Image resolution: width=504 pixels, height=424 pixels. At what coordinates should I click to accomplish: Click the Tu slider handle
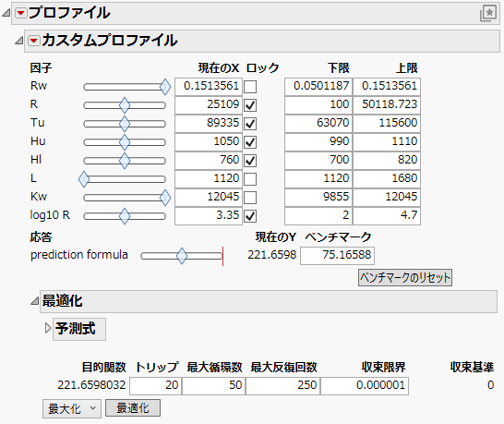click(x=125, y=124)
